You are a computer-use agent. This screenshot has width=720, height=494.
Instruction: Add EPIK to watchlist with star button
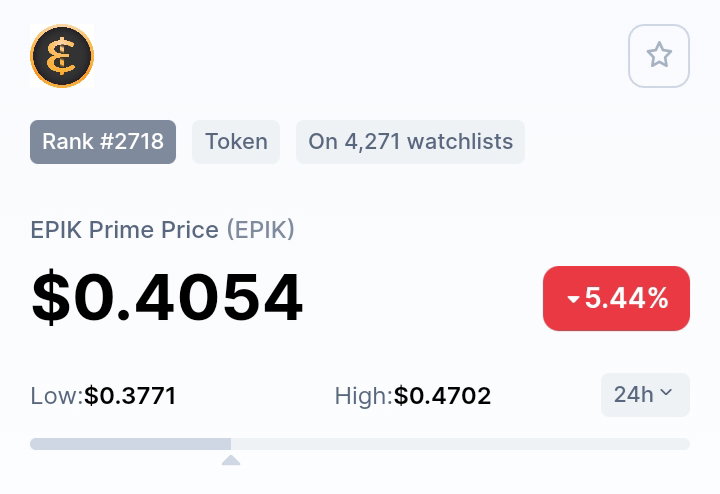pos(659,56)
